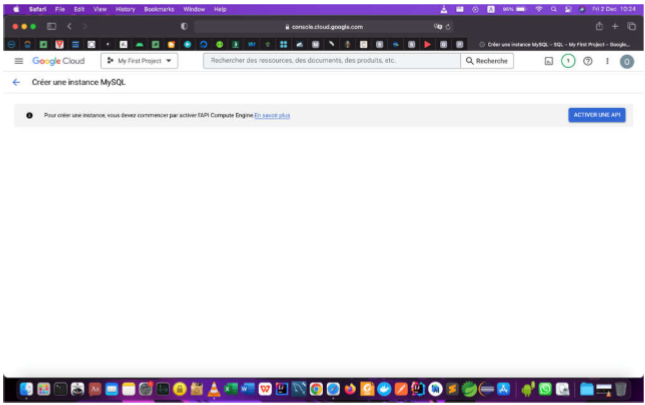Open Firefox from the Dock
Screen dimensions: 645x405
[x=350, y=389]
